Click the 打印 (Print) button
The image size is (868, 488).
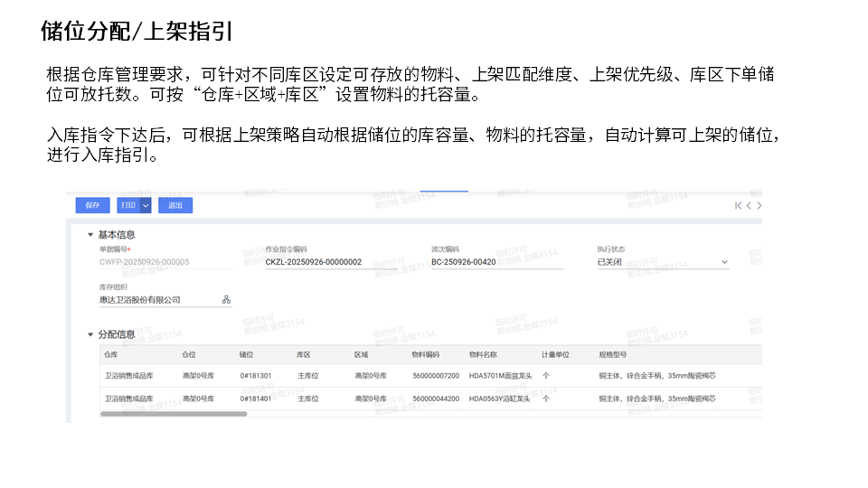[x=127, y=205]
